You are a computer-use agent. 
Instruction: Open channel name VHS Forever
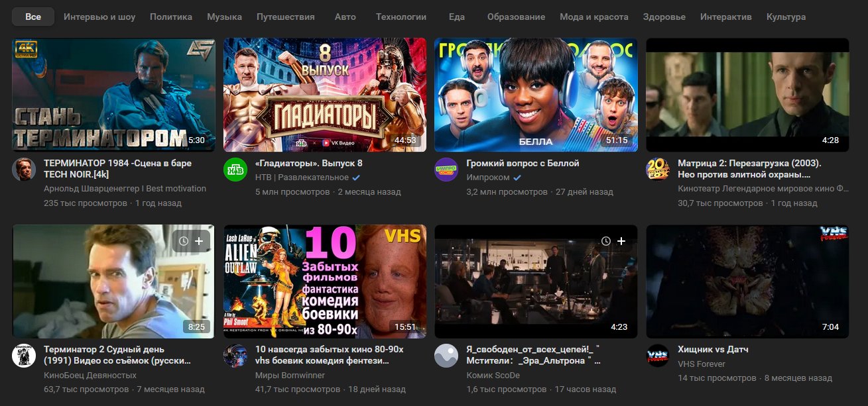(702, 364)
